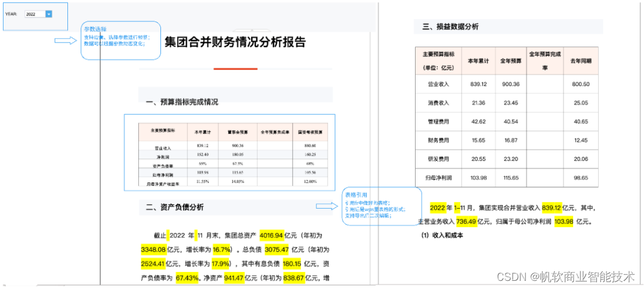Click the subheading (1) 收入和成本
The image size is (644, 288).
click(442, 236)
